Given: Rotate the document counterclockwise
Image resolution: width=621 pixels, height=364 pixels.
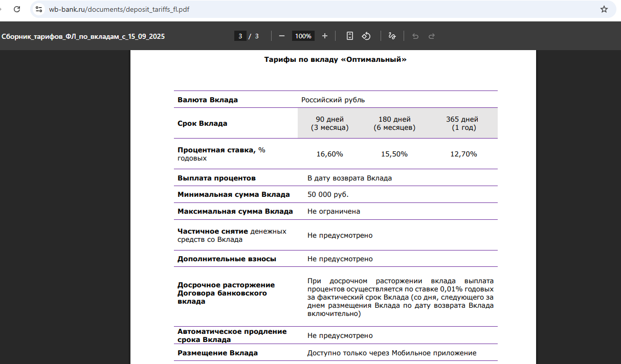Looking at the screenshot, I should click(x=366, y=36).
